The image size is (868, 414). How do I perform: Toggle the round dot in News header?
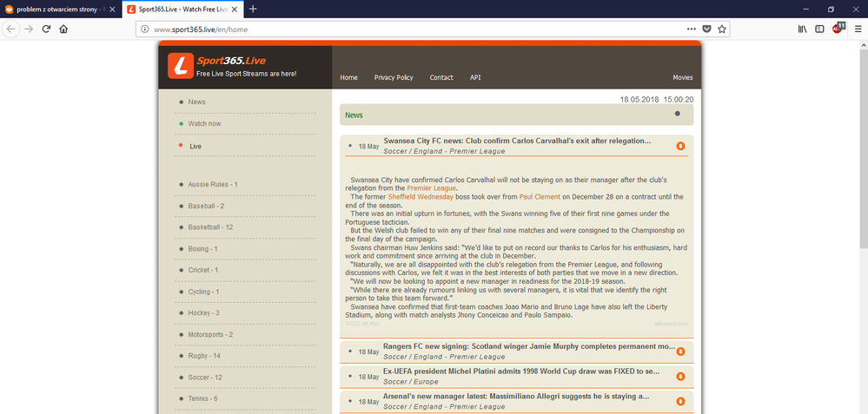[x=678, y=114]
